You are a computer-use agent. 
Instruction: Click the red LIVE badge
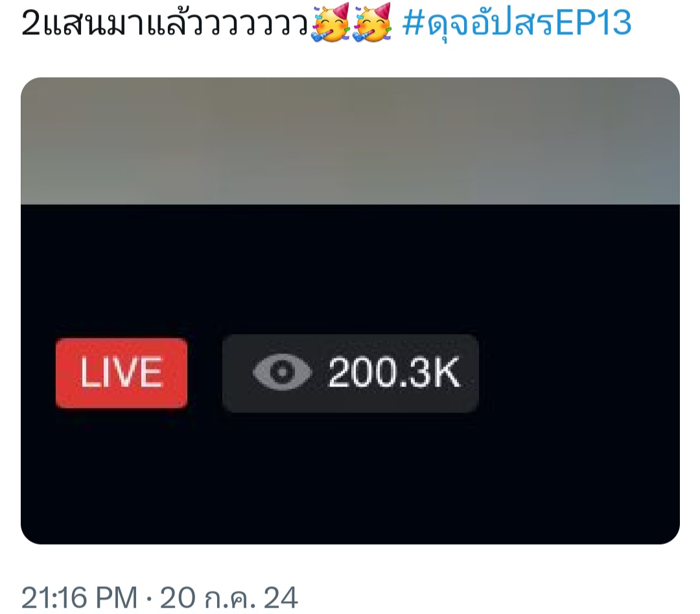click(x=121, y=373)
